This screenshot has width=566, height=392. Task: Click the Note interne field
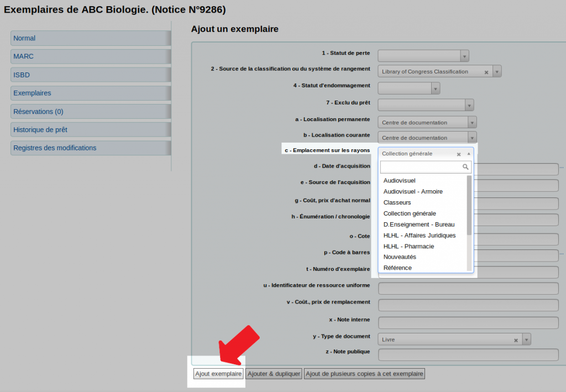coord(468,323)
